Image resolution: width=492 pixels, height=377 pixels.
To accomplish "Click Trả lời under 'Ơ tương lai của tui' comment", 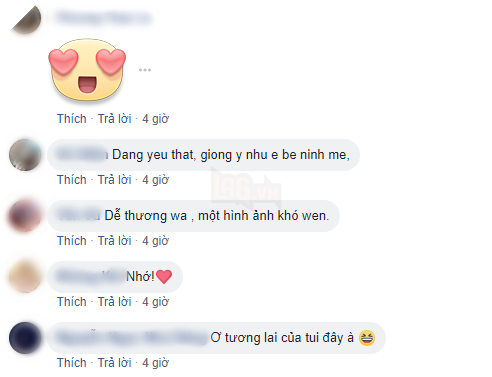I will point(114,363).
